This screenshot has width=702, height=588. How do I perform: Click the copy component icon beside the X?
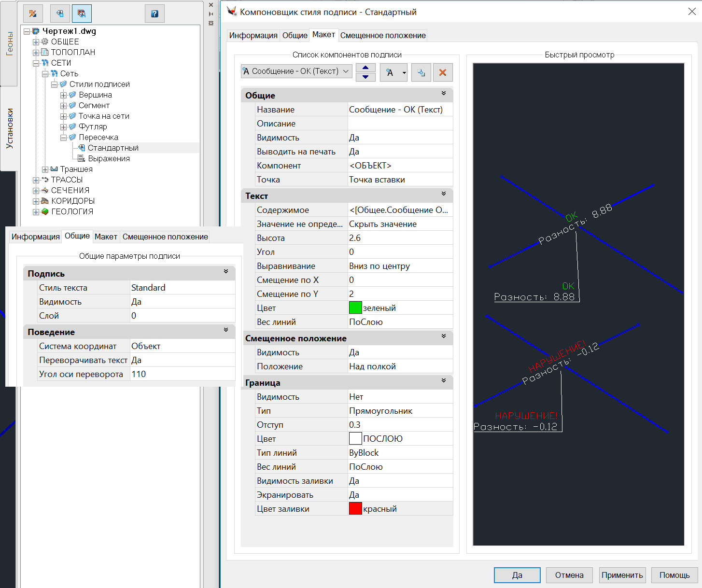(421, 72)
